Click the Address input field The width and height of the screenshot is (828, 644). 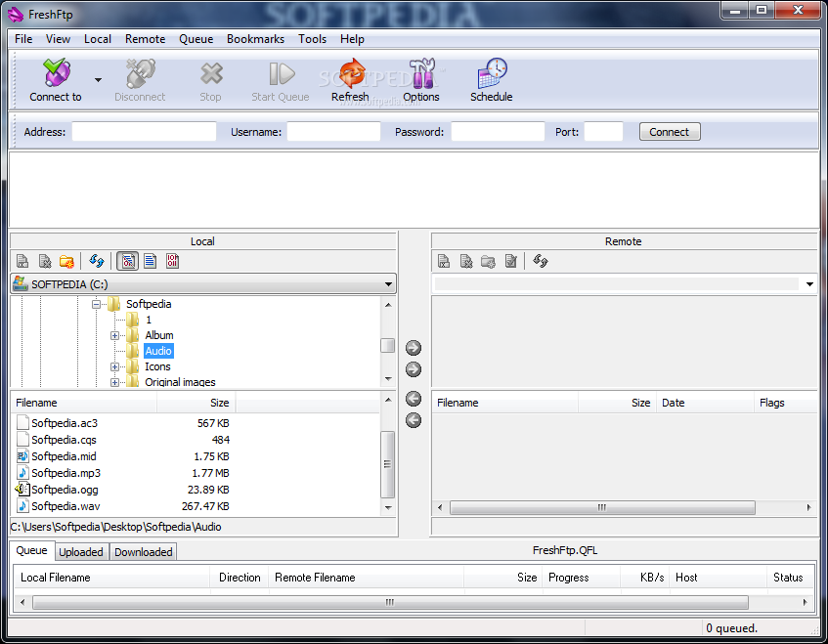click(144, 132)
